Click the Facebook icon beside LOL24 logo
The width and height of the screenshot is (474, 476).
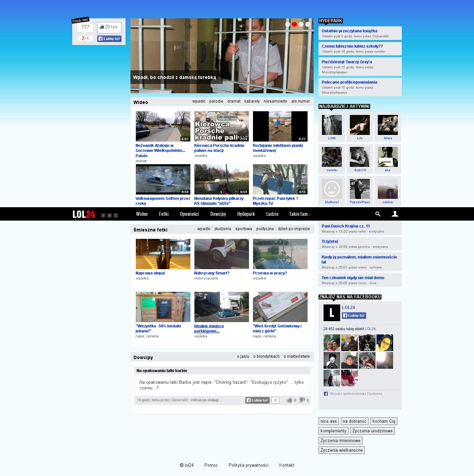point(103,216)
